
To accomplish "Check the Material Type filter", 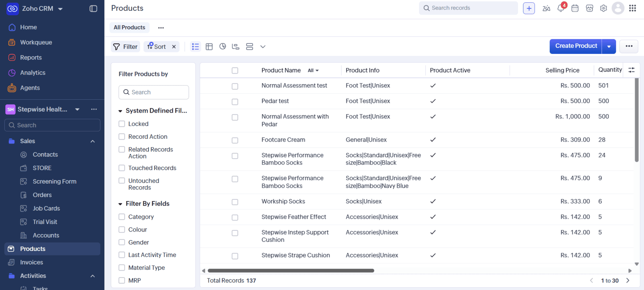I will click(x=122, y=268).
